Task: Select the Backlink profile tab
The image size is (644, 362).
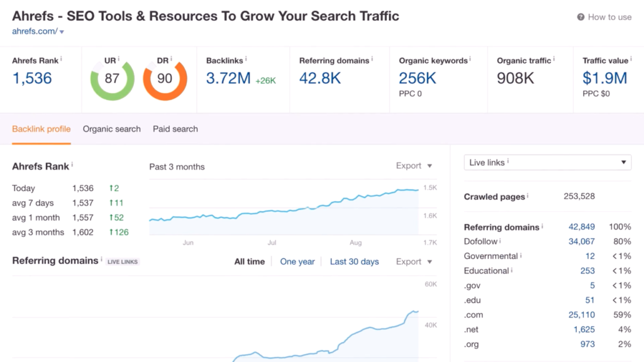Action: (x=41, y=129)
